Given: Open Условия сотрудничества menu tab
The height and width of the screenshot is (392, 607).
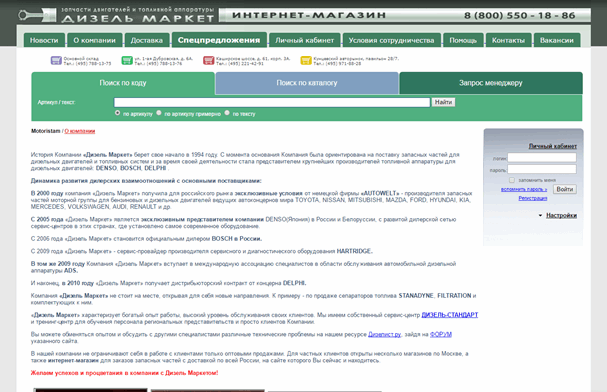Looking at the screenshot, I should pyautogui.click(x=391, y=40).
